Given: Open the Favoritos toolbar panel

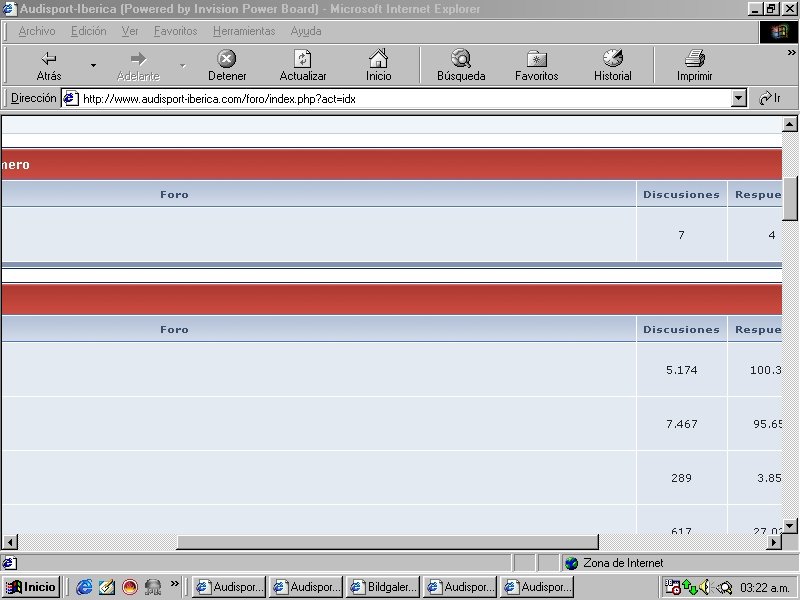Looking at the screenshot, I should 537,65.
